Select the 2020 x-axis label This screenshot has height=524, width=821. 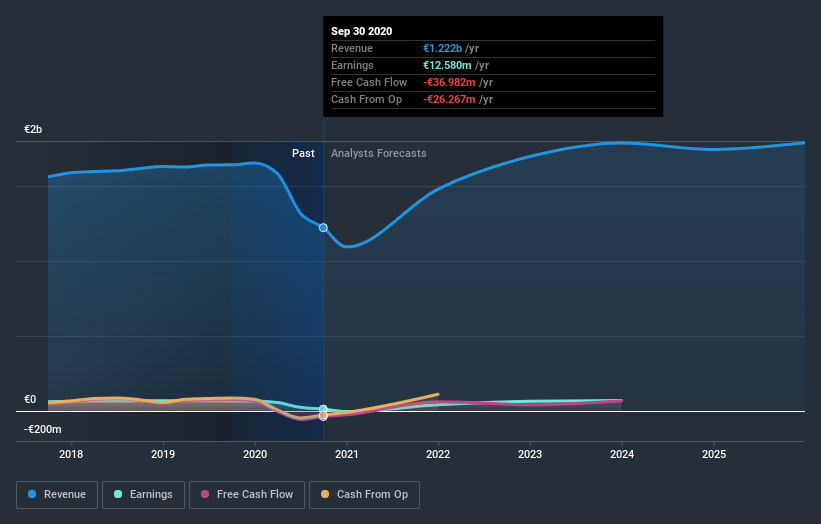(x=255, y=454)
